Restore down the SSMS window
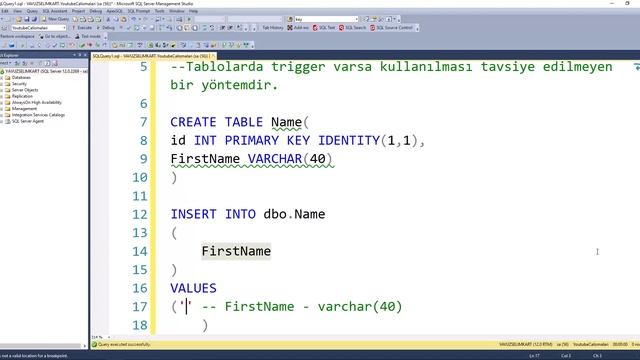Image resolution: width=640 pixels, height=360 pixels. click(x=627, y=3)
